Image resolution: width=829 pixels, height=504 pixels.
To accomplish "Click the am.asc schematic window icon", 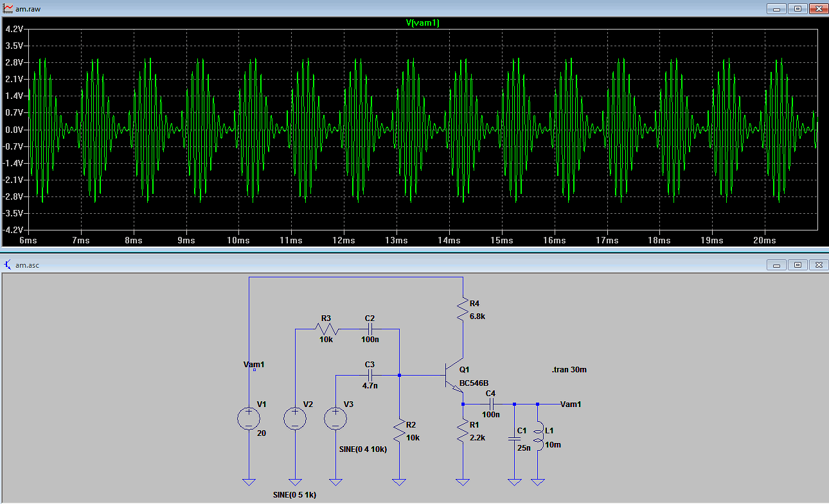I will click(x=8, y=265).
